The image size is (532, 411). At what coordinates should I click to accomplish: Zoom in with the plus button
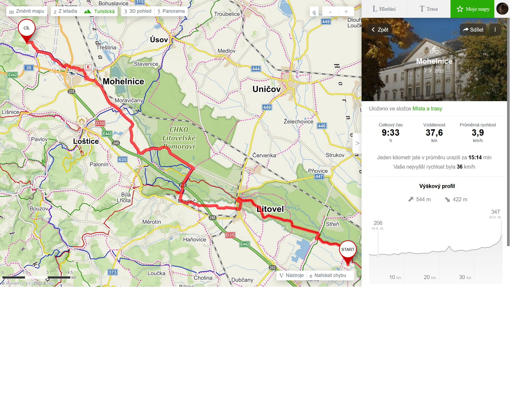click(346, 11)
